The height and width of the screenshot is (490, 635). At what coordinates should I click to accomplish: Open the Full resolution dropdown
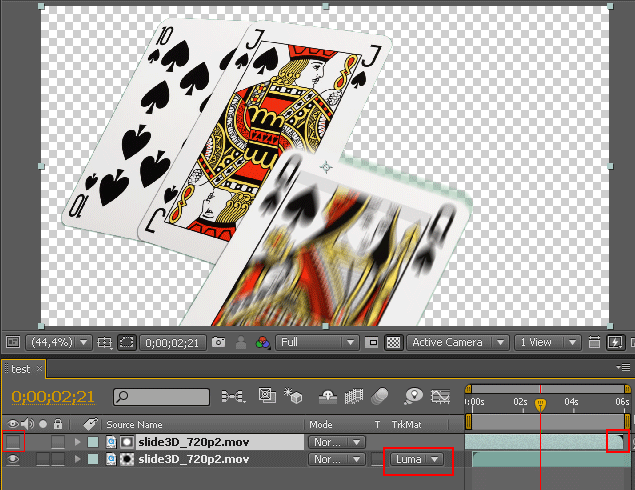click(316, 343)
